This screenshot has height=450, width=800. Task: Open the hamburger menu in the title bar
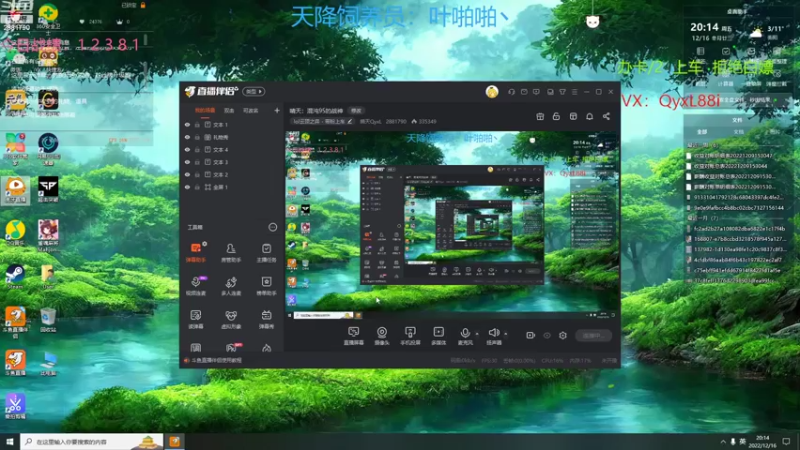pos(575,92)
